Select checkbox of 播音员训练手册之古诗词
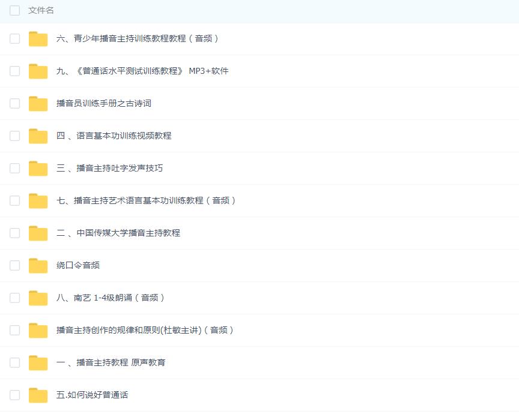Viewport: 519px width, 420px height. 14,104
